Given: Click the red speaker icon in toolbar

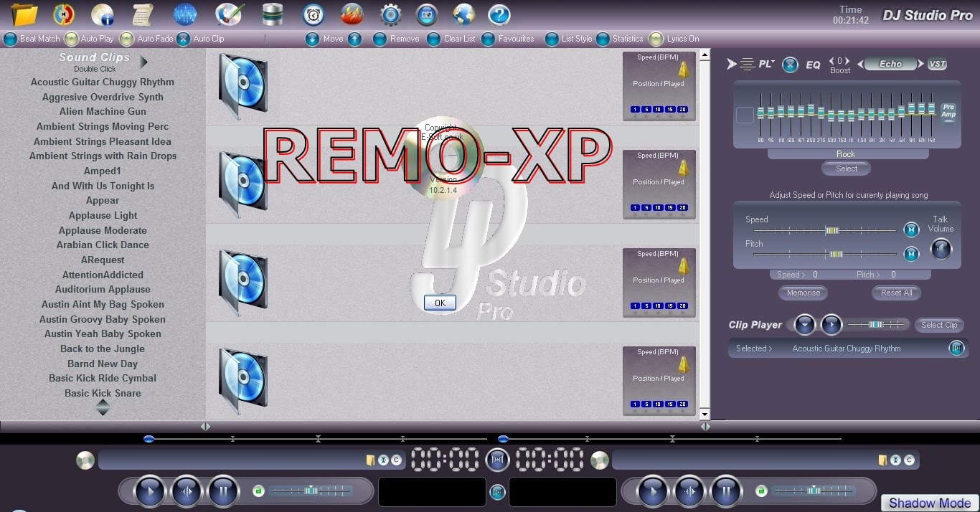Looking at the screenshot, I should pos(64,14).
